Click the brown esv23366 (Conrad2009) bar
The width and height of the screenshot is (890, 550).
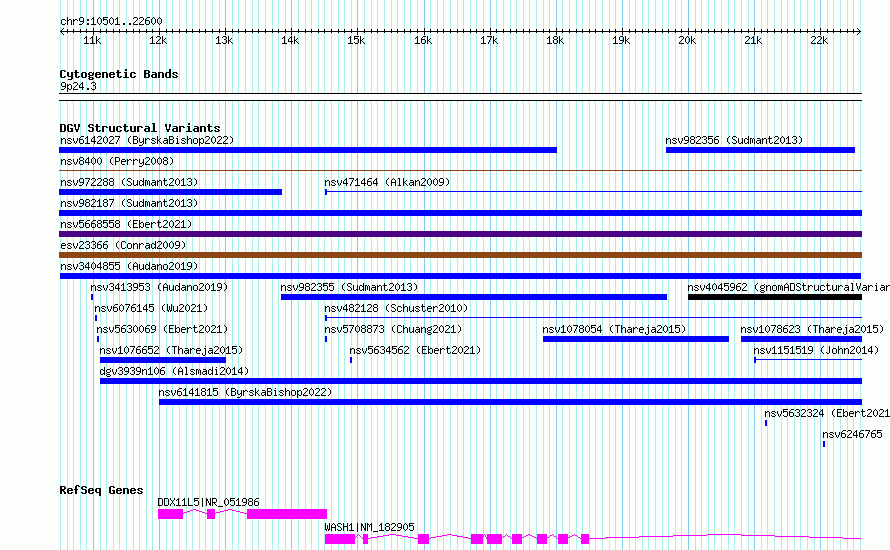(460, 255)
